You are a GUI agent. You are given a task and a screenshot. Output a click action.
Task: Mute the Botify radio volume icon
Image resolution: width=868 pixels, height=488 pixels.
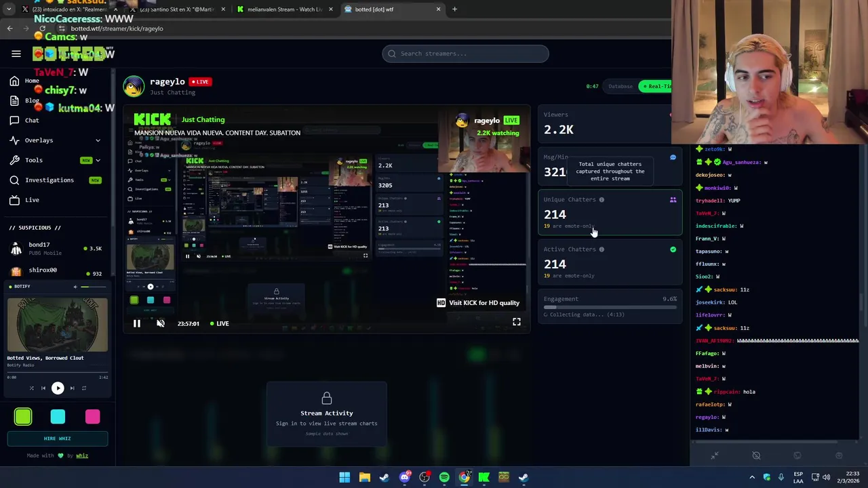click(x=75, y=287)
